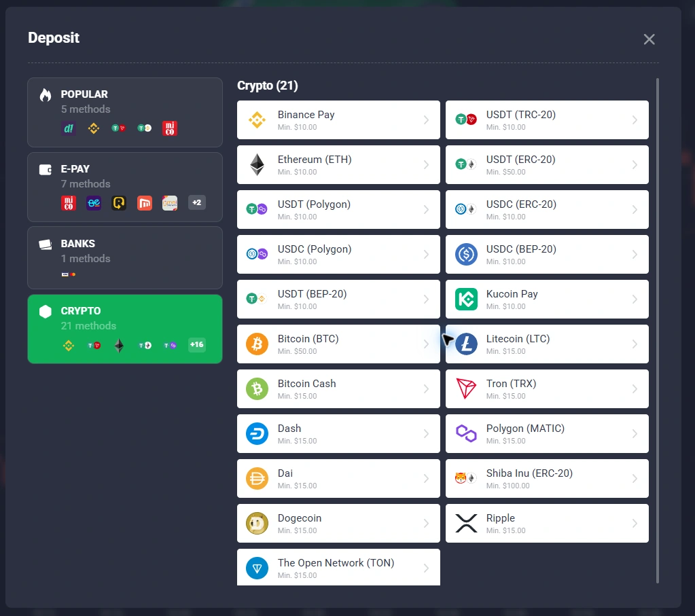Open Dogecoin via its chevron arrow
The height and width of the screenshot is (616, 695).
tap(426, 524)
